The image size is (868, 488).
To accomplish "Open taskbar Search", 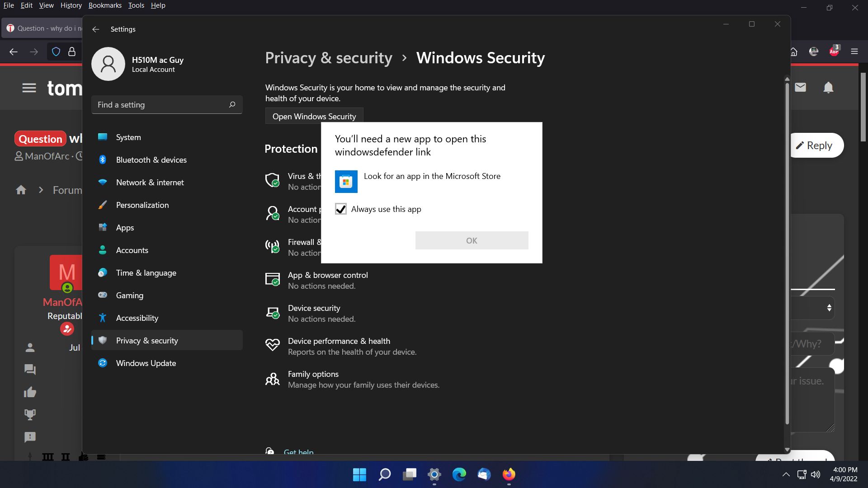I will [x=384, y=474].
